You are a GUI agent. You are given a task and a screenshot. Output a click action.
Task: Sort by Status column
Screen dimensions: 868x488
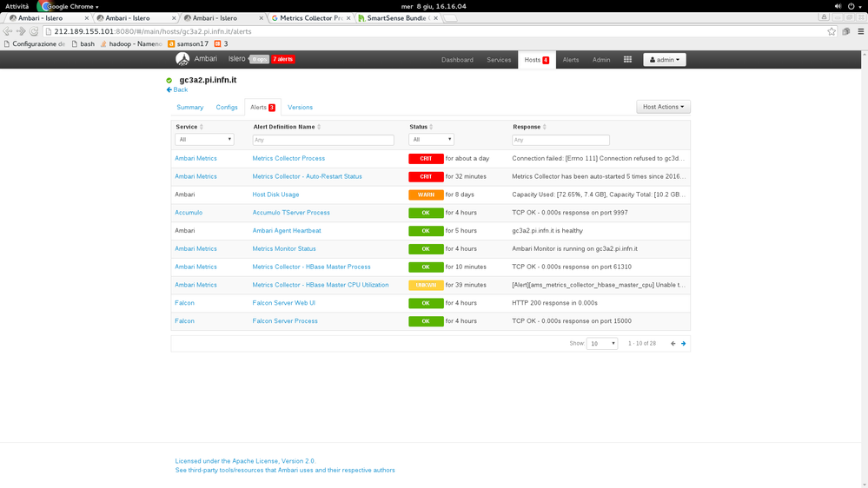pyautogui.click(x=421, y=127)
